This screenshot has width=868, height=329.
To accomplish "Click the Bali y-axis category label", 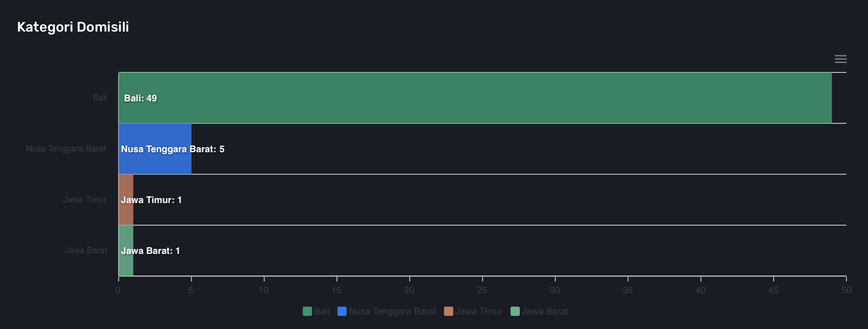I will point(100,98).
